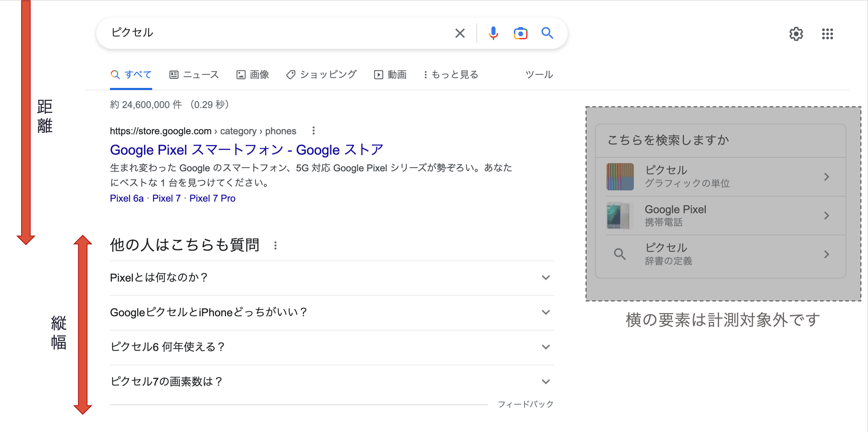Image resolution: width=868 pixels, height=432 pixels.
Task: Click the ピクセル グラフィックの単位 thumbnail
Action: 620,177
